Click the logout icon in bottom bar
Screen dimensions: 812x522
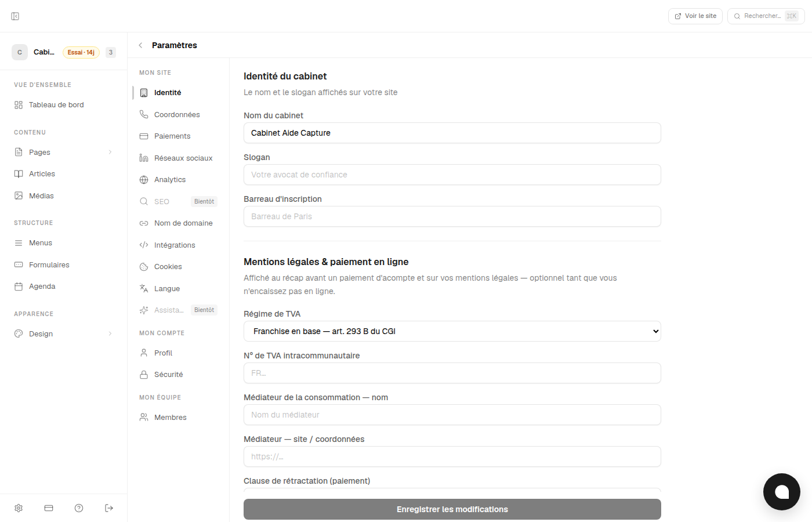tap(109, 508)
